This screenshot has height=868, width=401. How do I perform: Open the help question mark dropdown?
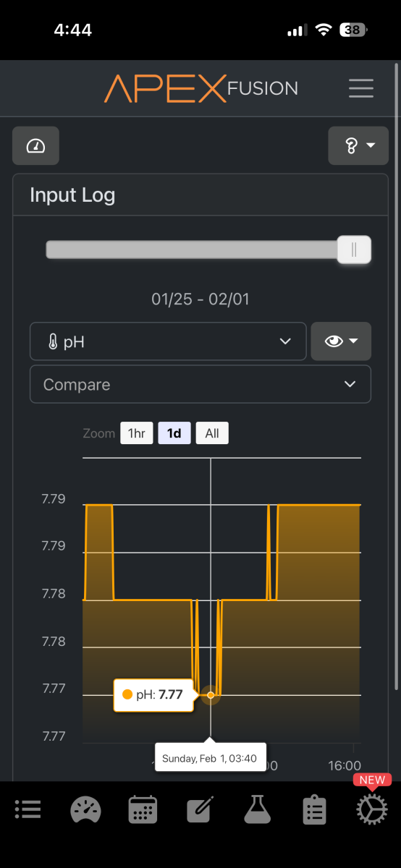(x=358, y=146)
